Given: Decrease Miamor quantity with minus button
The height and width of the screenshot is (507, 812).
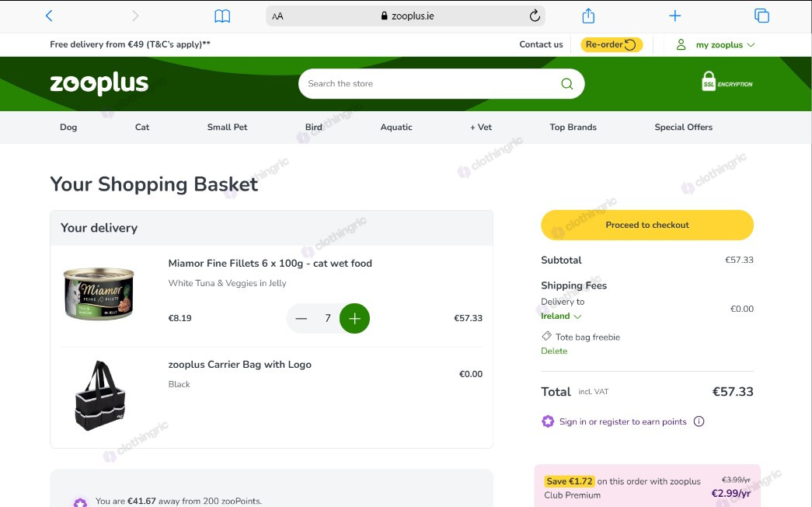Looking at the screenshot, I should [x=301, y=318].
